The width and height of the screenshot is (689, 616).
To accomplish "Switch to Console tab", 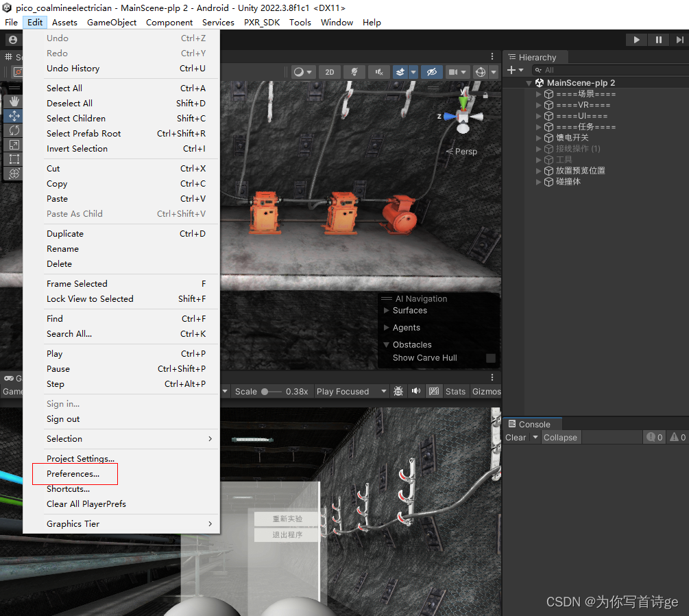I will pyautogui.click(x=533, y=425).
